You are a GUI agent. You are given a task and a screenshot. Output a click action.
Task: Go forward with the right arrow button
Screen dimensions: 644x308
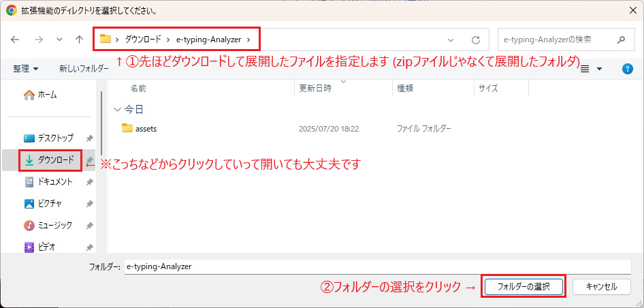tap(39, 40)
